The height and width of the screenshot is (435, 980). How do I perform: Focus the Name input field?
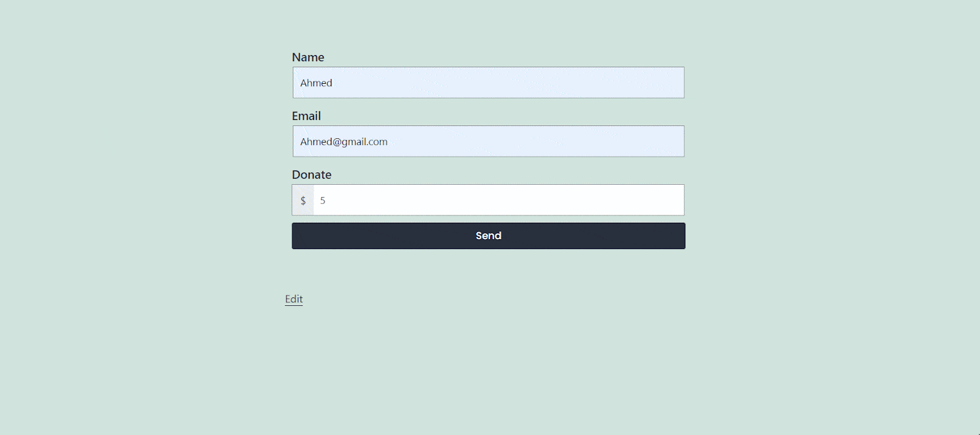tap(488, 83)
